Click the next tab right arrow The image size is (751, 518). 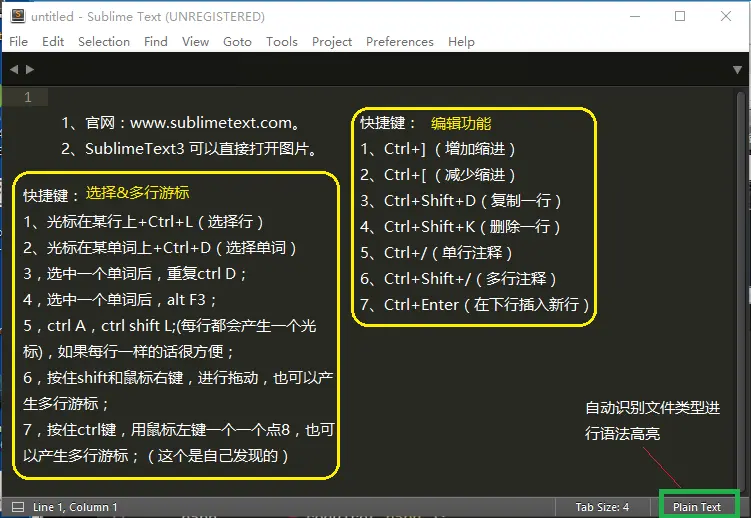tap(30, 69)
